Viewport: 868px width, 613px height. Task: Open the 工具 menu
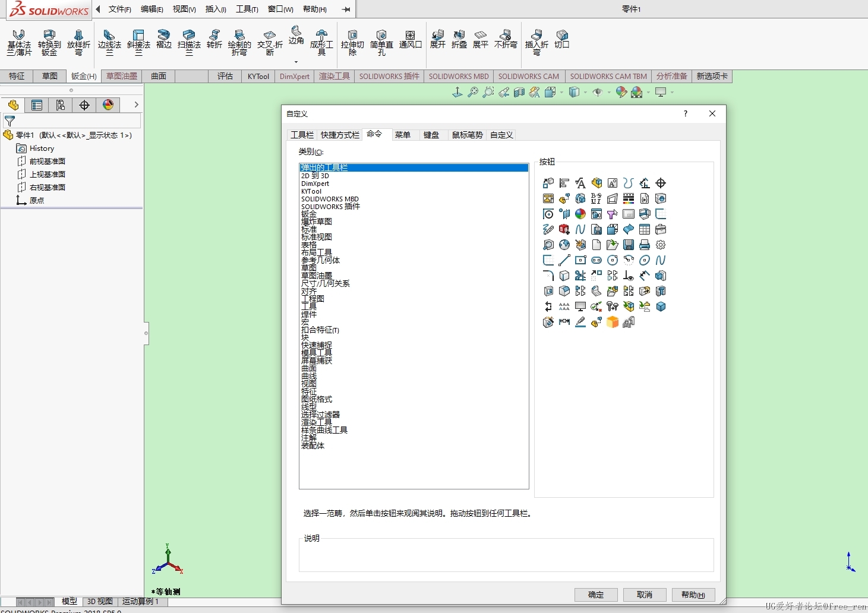pyautogui.click(x=247, y=9)
